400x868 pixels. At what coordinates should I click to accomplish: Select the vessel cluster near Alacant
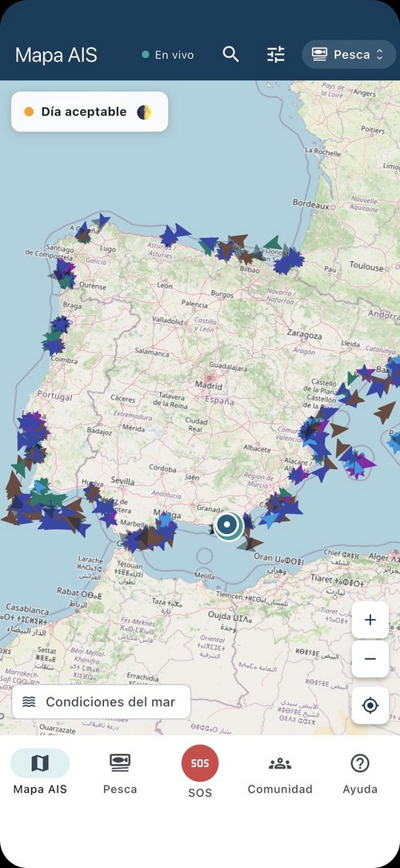pos(298,474)
